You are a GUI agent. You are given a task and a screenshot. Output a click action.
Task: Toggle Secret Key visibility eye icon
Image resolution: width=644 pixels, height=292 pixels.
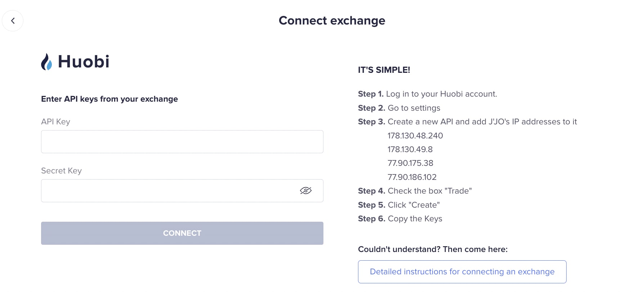coord(305,191)
